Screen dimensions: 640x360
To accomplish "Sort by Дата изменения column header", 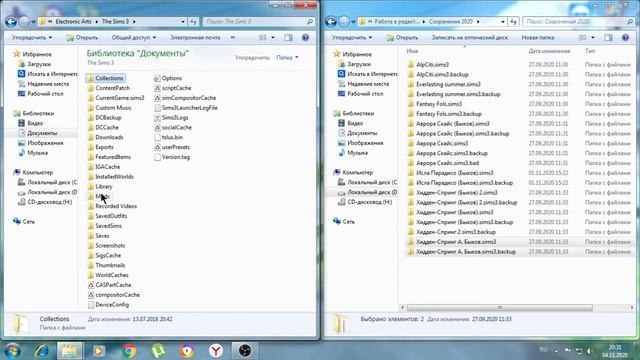I will tap(549, 51).
